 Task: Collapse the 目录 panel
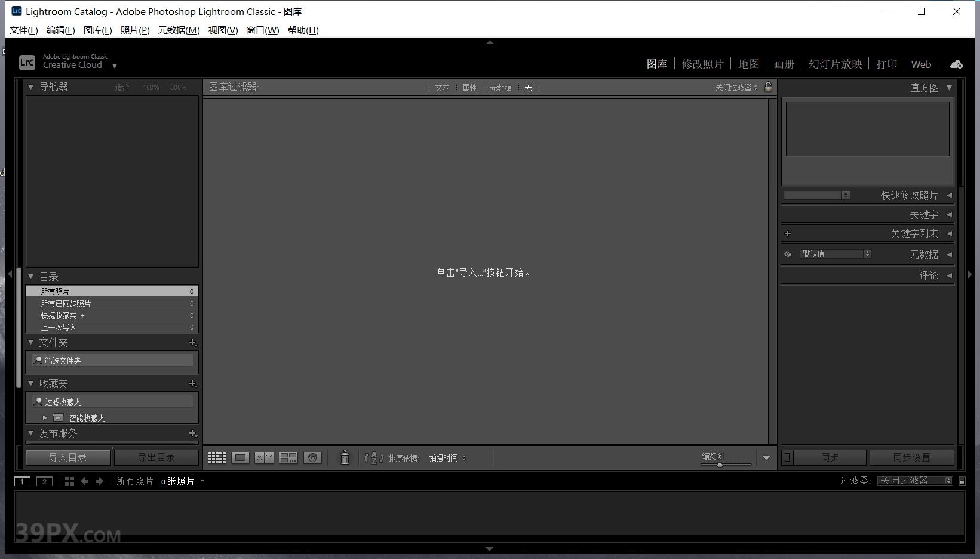click(30, 277)
